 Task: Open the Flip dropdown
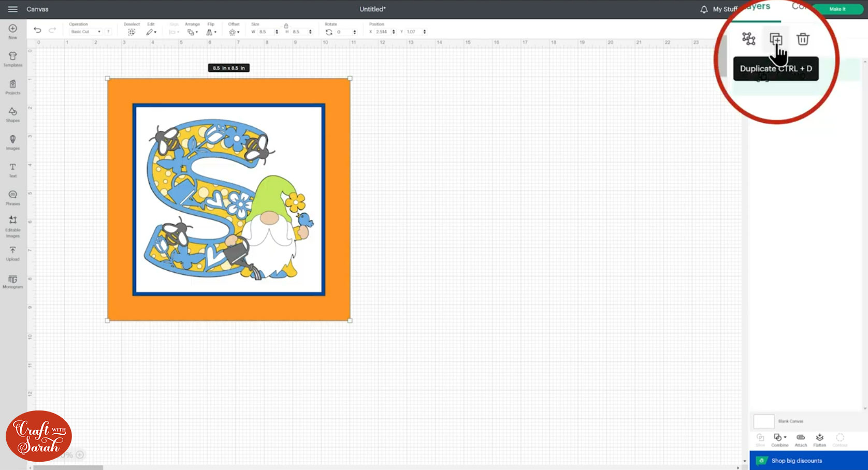point(211,32)
